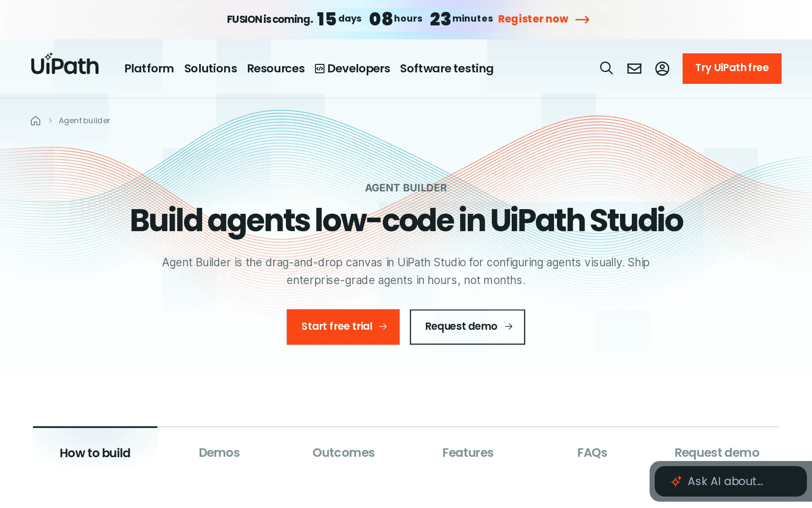
Task: Open the Platform menu
Action: (149, 69)
